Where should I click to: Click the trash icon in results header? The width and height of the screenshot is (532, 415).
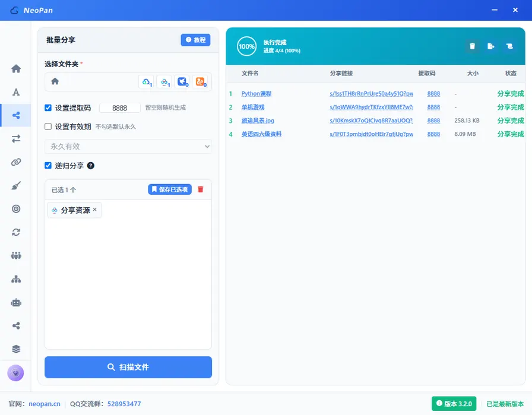tap(472, 46)
